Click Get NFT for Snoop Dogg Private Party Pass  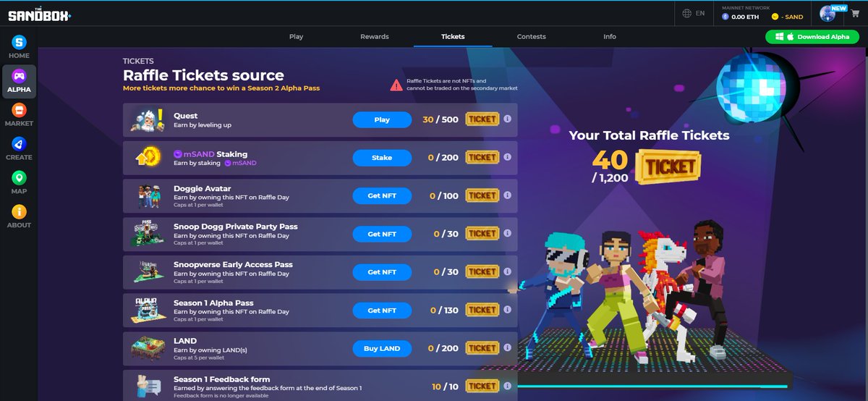pos(382,234)
